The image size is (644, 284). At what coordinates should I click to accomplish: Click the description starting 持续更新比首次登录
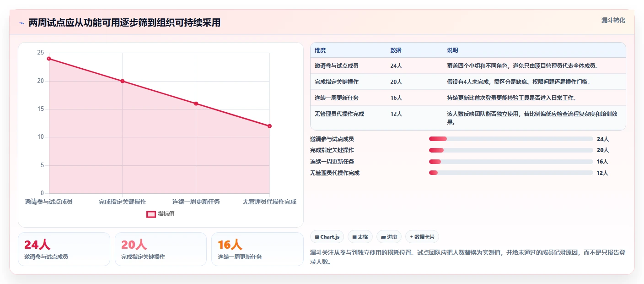click(511, 98)
